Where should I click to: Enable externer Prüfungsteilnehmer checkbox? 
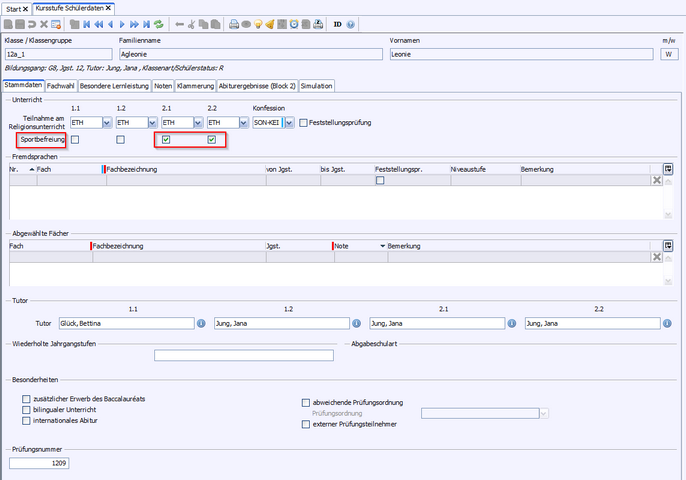(306, 424)
